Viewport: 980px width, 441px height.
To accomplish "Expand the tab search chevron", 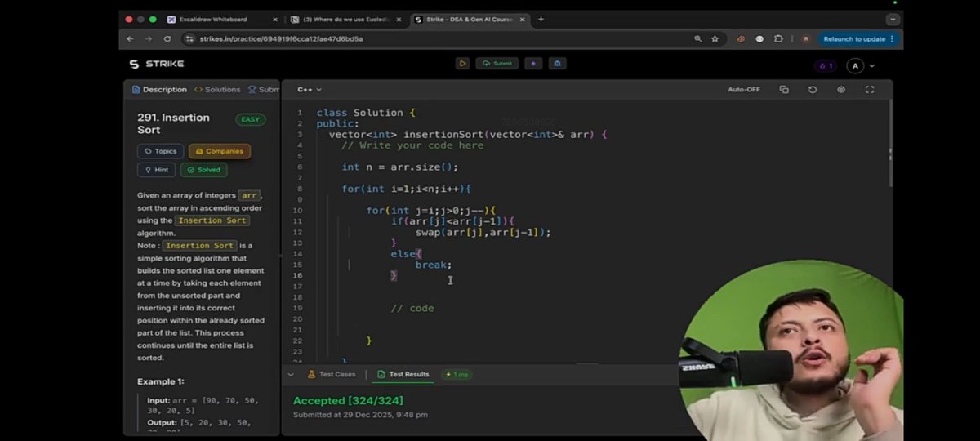I will (x=893, y=19).
